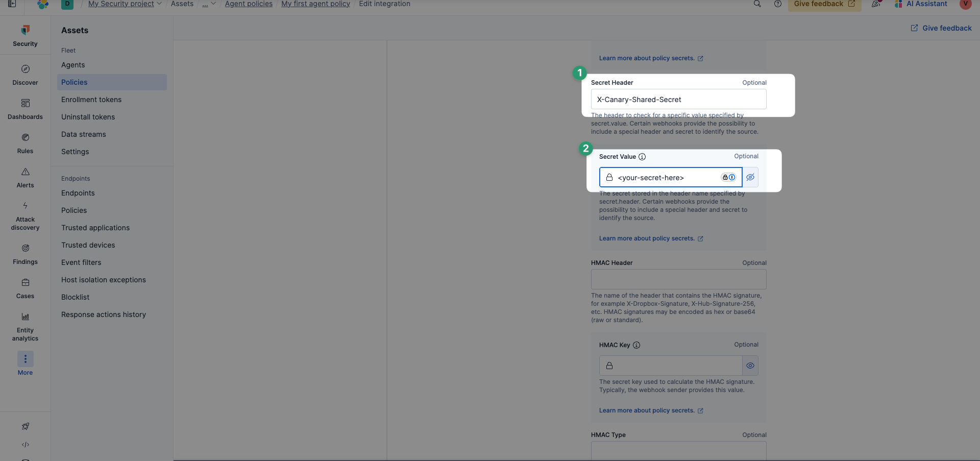Open Attack discovery page
Viewport: 980px width, 461px height.
25,215
